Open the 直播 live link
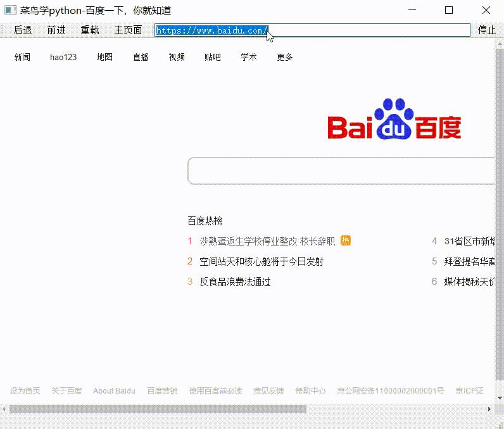Screen dimensions: 504x429 pos(141,57)
